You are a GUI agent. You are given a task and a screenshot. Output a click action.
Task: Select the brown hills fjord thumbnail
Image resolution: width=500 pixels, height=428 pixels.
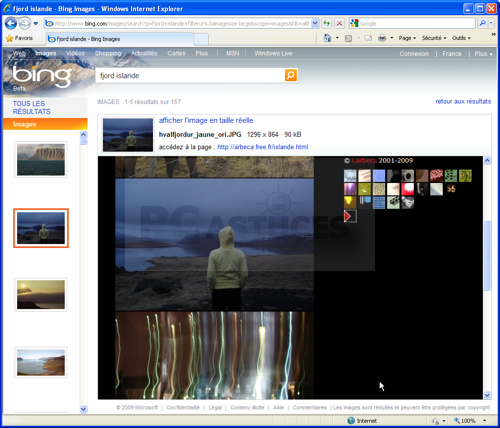point(41,362)
